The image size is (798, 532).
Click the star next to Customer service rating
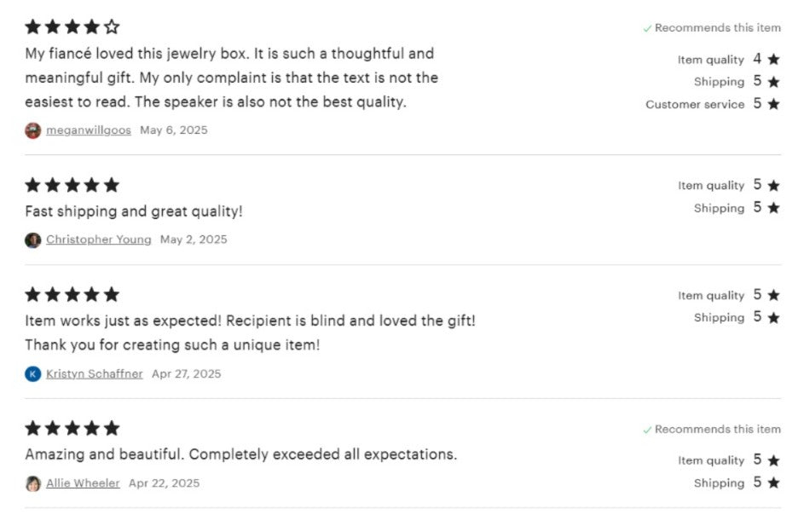pos(773,104)
